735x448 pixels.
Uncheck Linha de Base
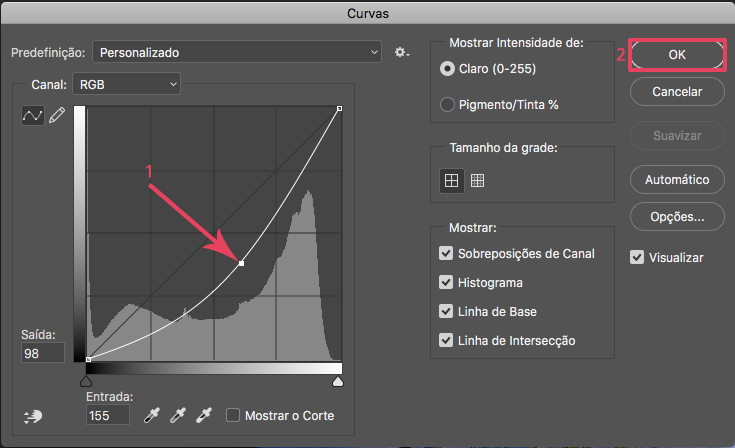tap(446, 312)
